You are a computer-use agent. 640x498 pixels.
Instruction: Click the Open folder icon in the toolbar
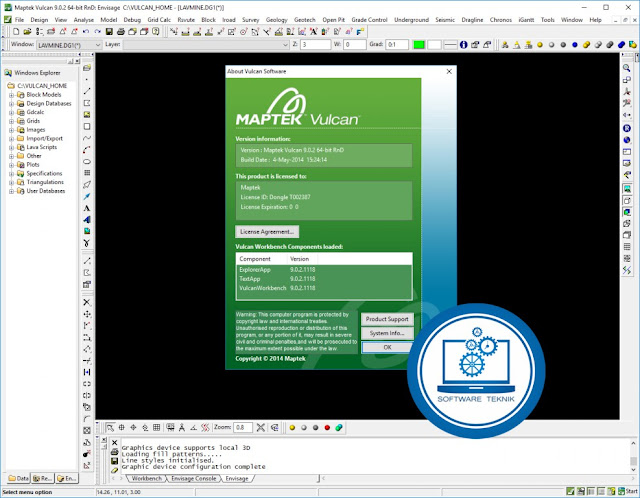pos(27,31)
